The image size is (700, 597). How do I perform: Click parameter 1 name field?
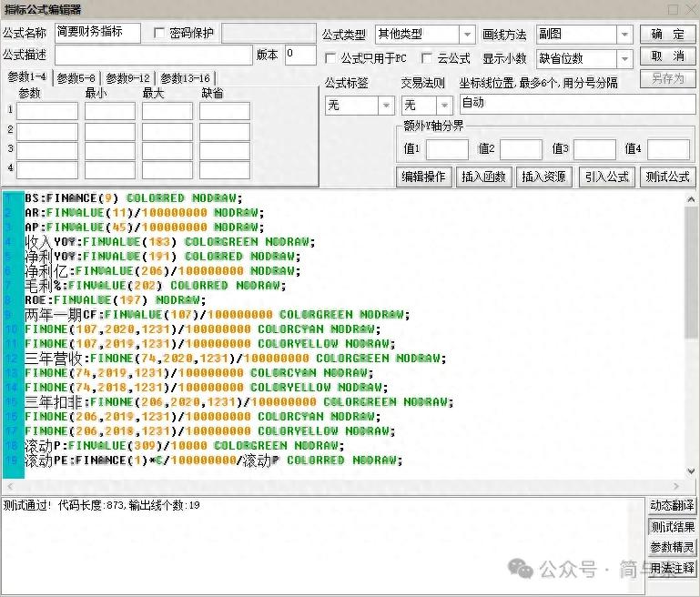pyautogui.click(x=47, y=111)
